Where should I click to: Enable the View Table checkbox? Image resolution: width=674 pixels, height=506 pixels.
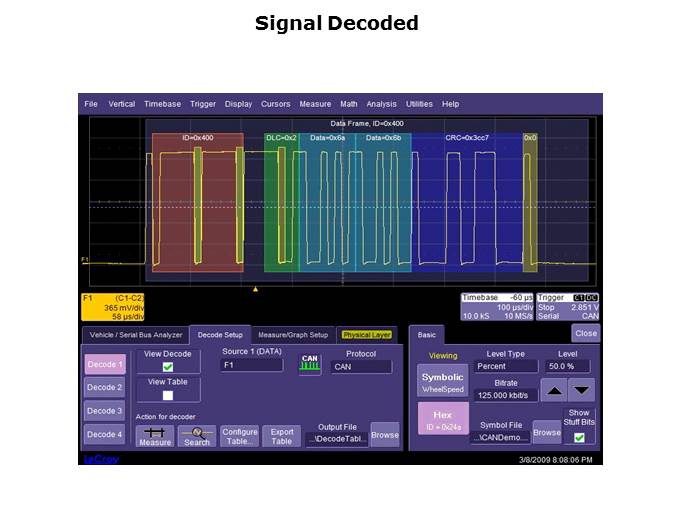click(167, 395)
